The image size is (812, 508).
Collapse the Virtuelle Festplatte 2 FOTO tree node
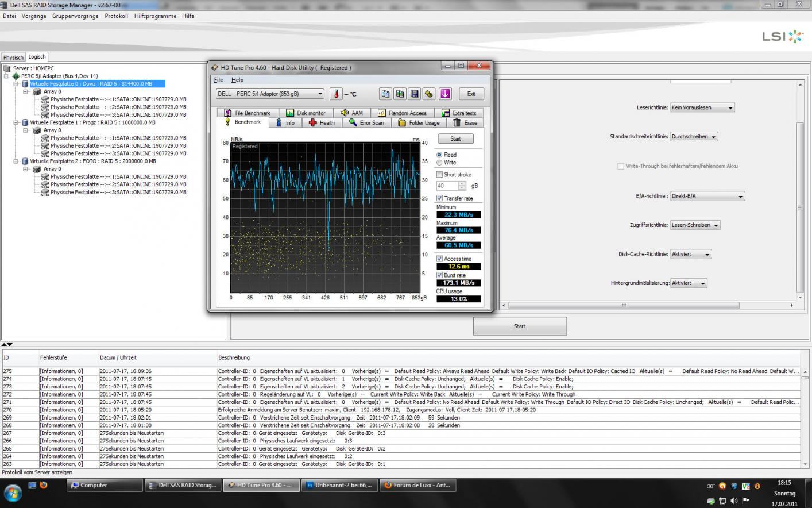tap(16, 161)
